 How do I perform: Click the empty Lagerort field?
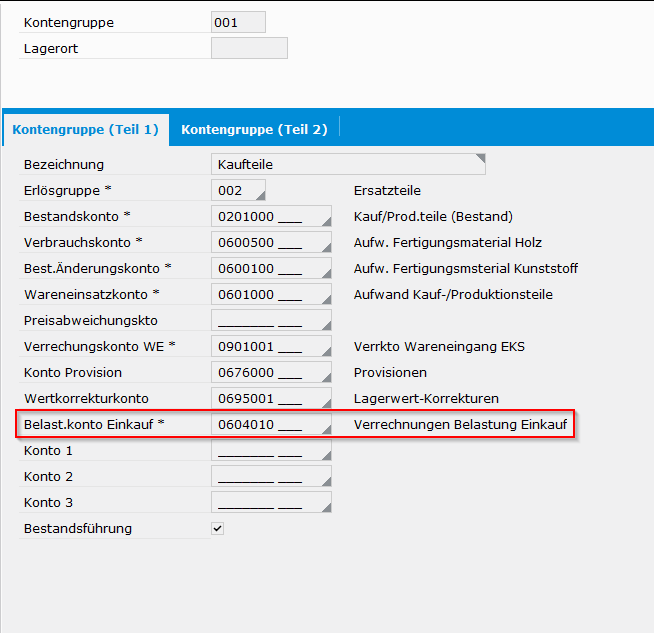pyautogui.click(x=249, y=48)
